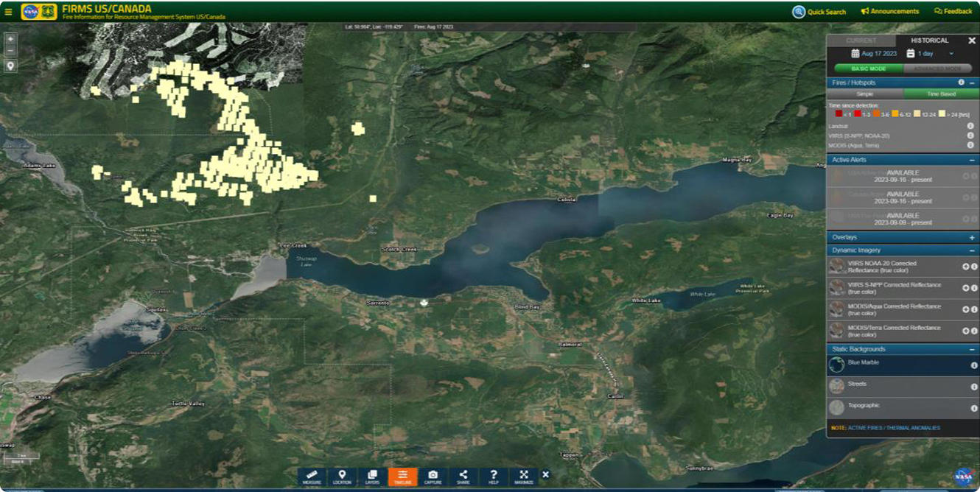Switch hotspots to Simple view
Viewport: 980px width, 492px height.
[864, 94]
